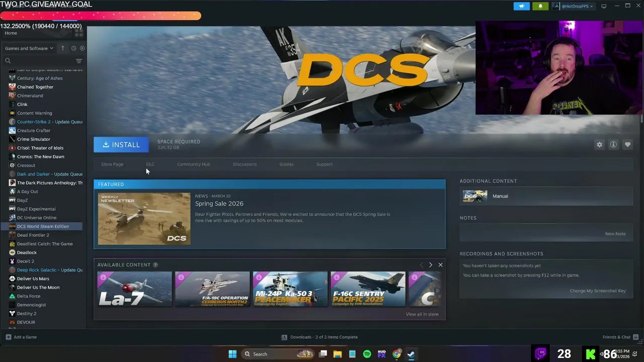
Task: Open the Store Page tab
Action: click(112, 164)
